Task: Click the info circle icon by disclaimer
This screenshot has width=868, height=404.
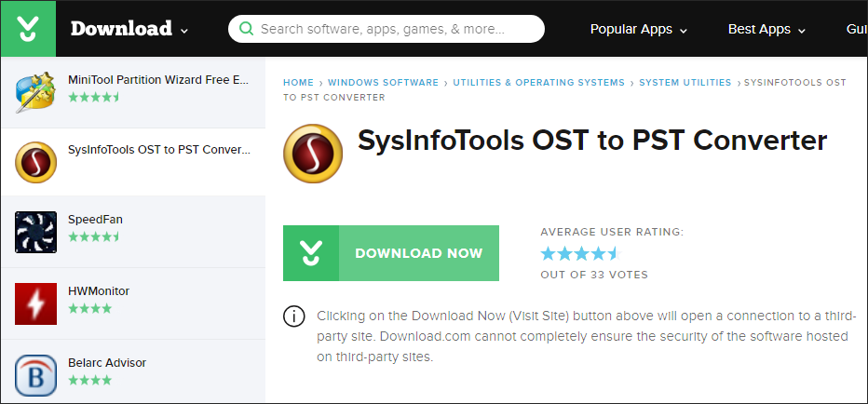Action: [x=294, y=316]
